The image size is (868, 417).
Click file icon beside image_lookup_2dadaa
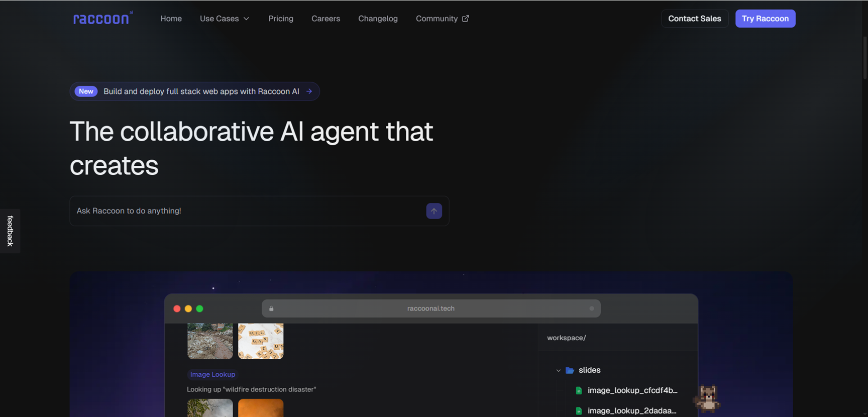579,411
